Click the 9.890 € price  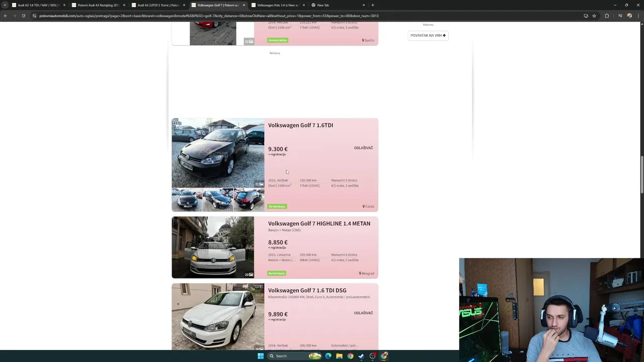(x=278, y=314)
